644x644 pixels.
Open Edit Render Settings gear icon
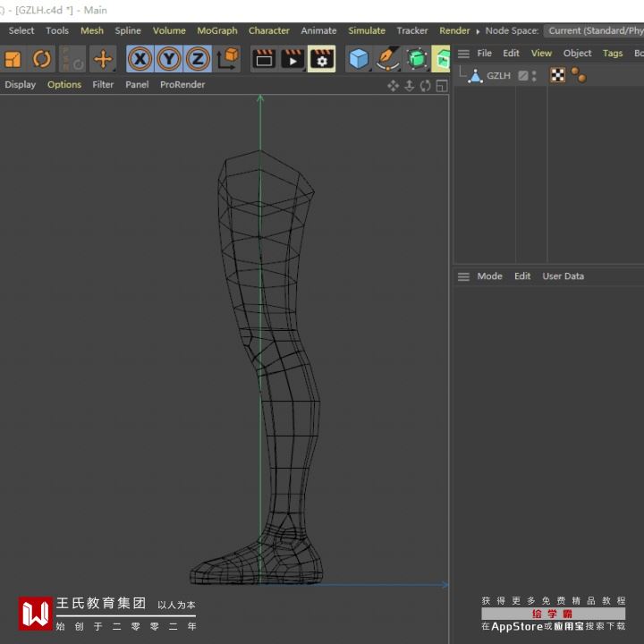pyautogui.click(x=321, y=60)
